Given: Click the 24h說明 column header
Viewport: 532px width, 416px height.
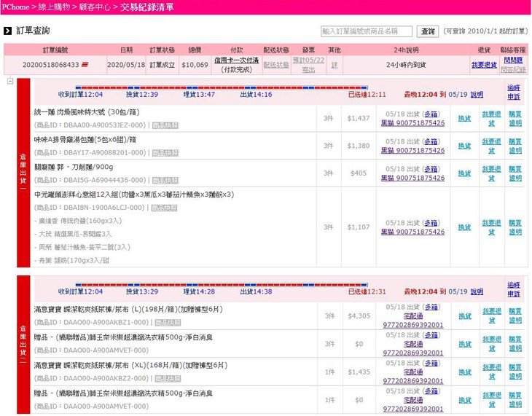Looking at the screenshot, I should tap(406, 50).
